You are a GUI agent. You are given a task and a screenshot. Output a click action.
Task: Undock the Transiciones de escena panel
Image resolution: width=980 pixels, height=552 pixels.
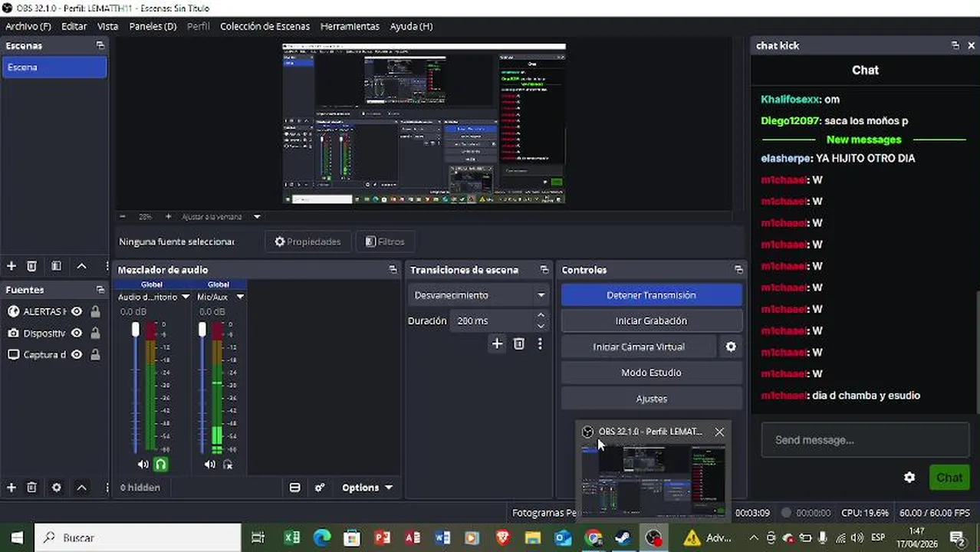click(544, 270)
